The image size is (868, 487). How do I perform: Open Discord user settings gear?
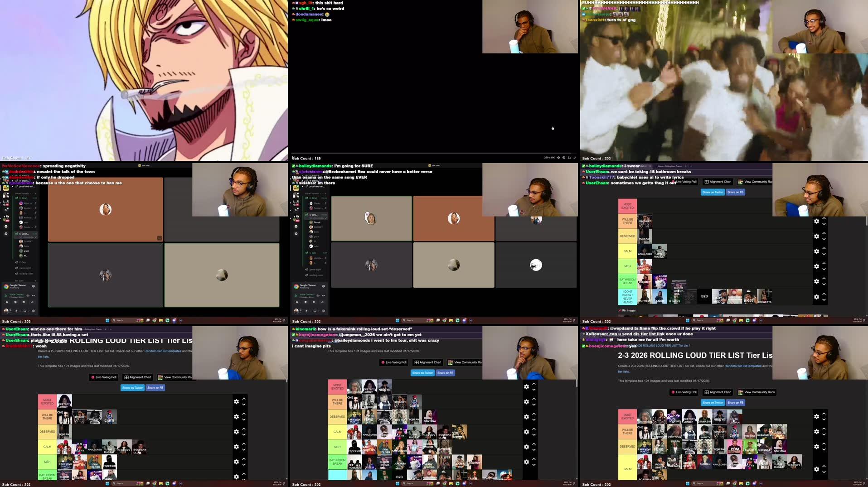pos(34,311)
